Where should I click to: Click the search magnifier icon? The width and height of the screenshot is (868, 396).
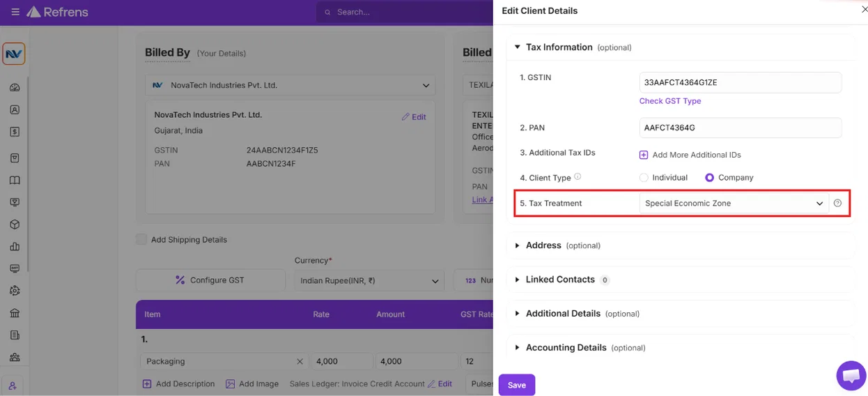[x=328, y=12]
